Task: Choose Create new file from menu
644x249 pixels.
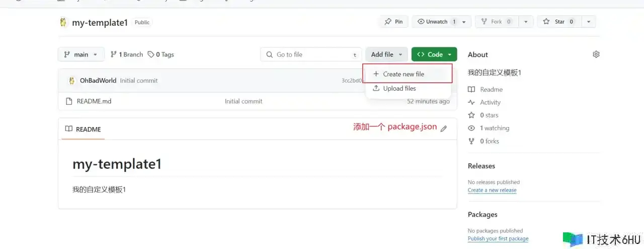Action: tap(408, 74)
